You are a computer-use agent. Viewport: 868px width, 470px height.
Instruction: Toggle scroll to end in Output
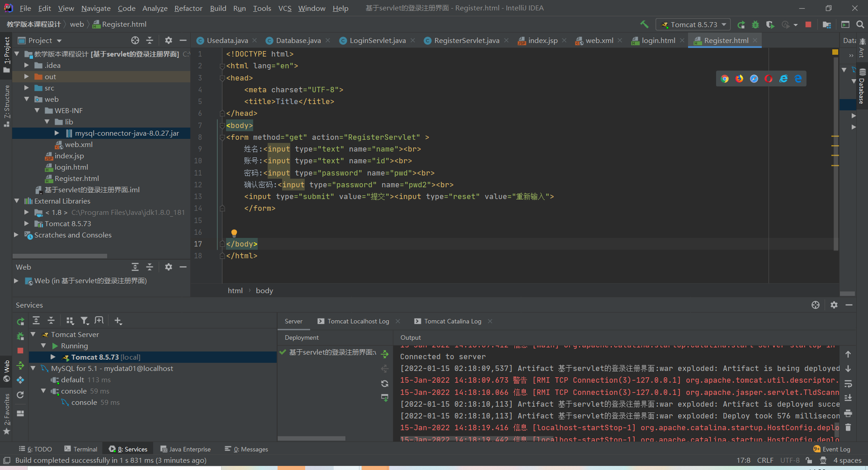[x=848, y=398]
